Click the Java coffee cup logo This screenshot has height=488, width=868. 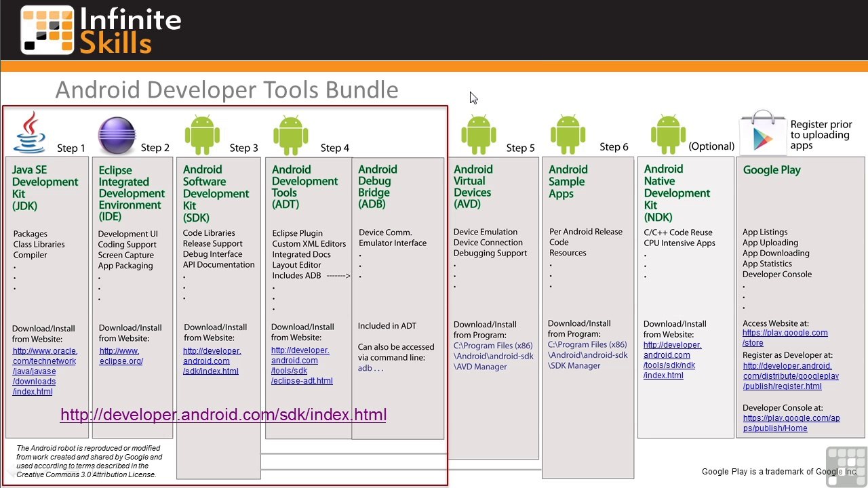(x=31, y=134)
